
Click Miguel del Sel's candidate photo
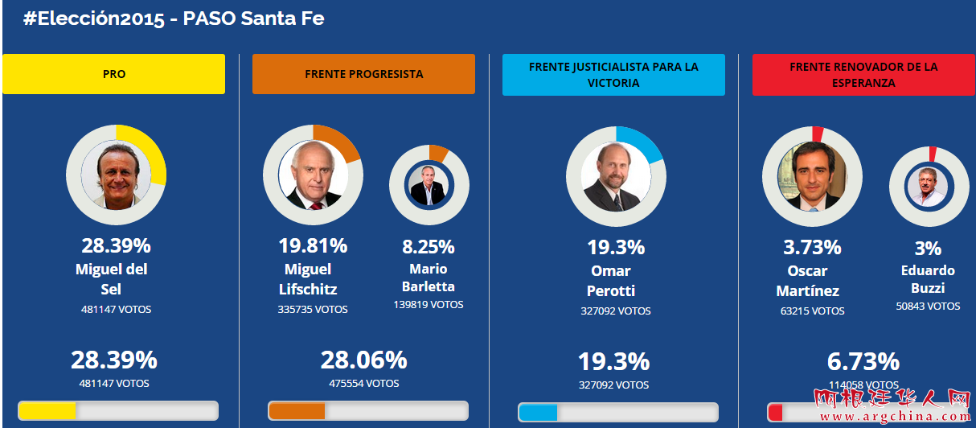[x=116, y=175]
